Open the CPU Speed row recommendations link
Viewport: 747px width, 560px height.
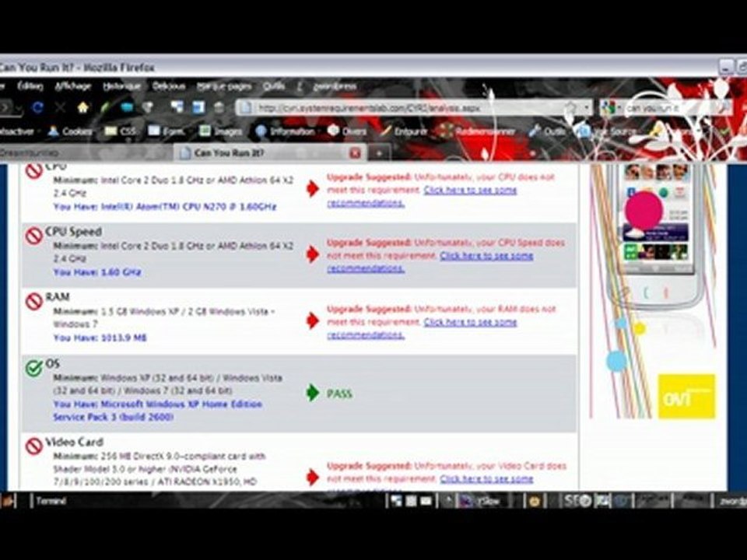tap(430, 262)
